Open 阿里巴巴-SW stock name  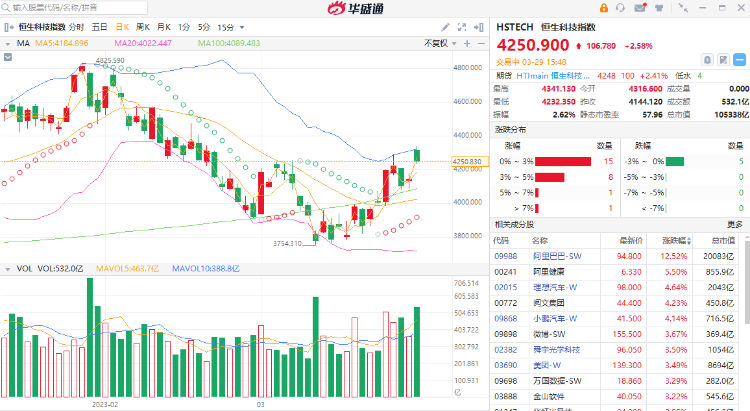[558, 256]
